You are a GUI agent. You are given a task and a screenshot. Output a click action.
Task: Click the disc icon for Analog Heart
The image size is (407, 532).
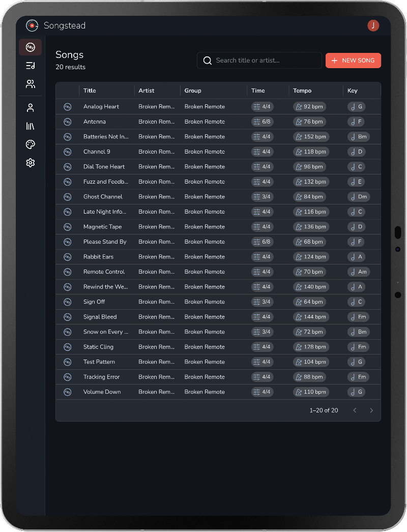coord(68,107)
